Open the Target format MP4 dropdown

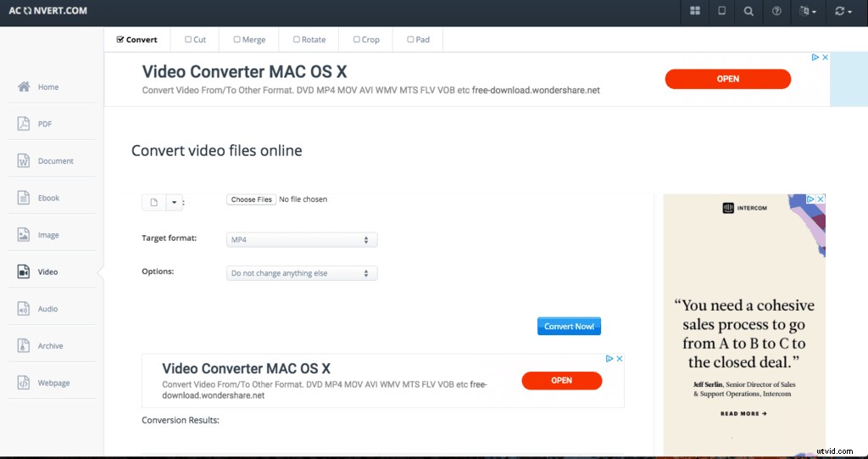pos(302,240)
